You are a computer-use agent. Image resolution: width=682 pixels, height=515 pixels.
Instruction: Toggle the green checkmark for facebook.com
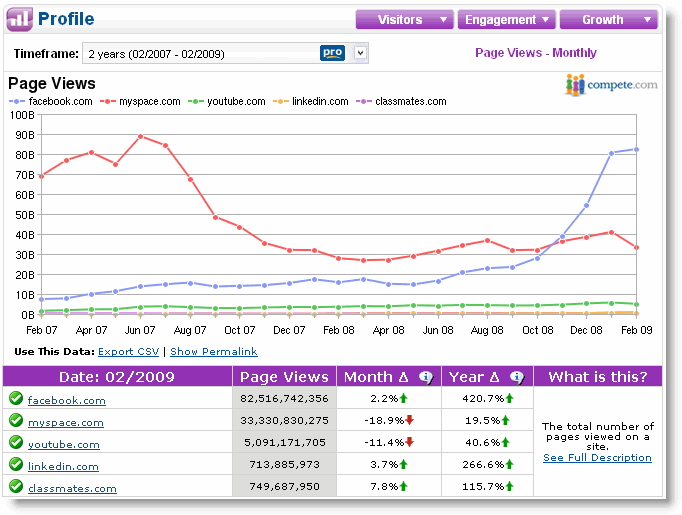pyautogui.click(x=16, y=398)
